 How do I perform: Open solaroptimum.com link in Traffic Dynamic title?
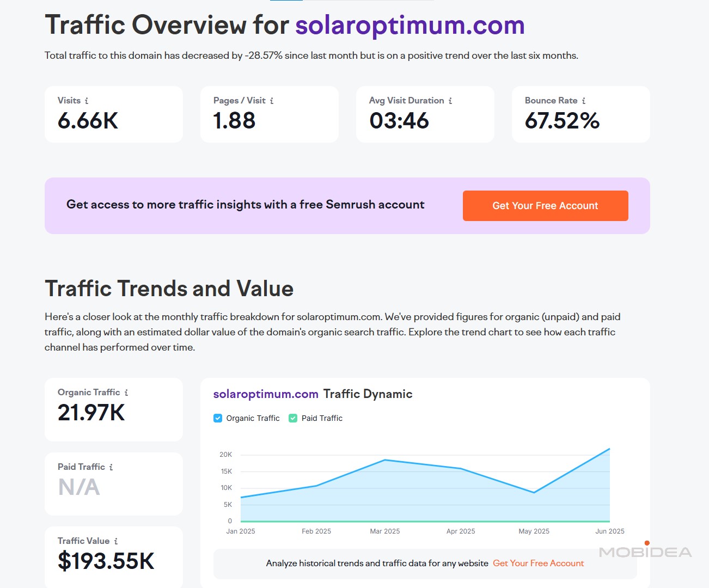click(x=266, y=394)
